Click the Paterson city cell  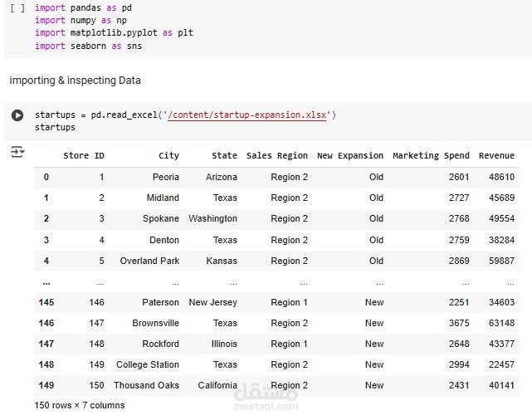(160, 302)
